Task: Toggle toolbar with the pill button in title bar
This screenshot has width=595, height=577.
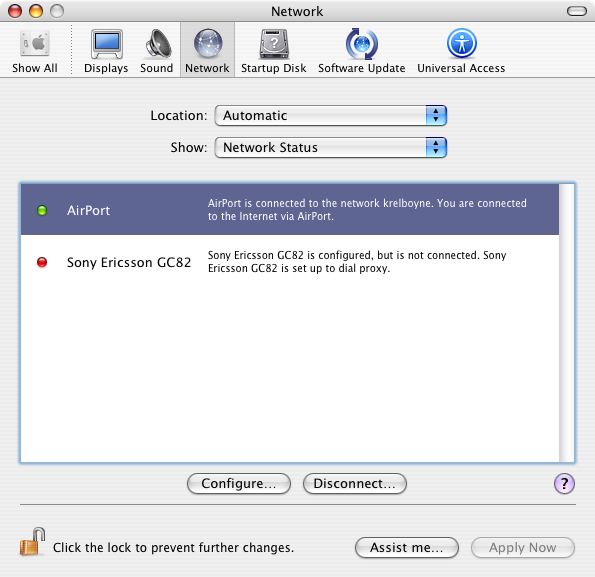Action: 577,11
